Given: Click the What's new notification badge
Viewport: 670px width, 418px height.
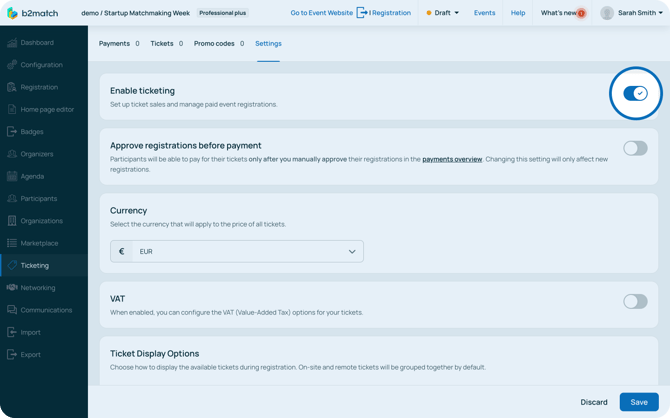Looking at the screenshot, I should click(581, 13).
